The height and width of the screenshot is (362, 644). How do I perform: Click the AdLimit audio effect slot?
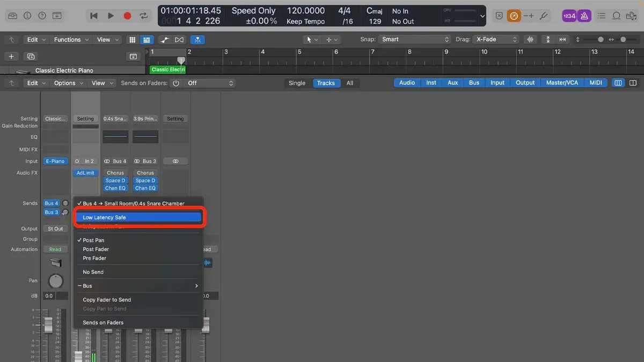(x=85, y=173)
